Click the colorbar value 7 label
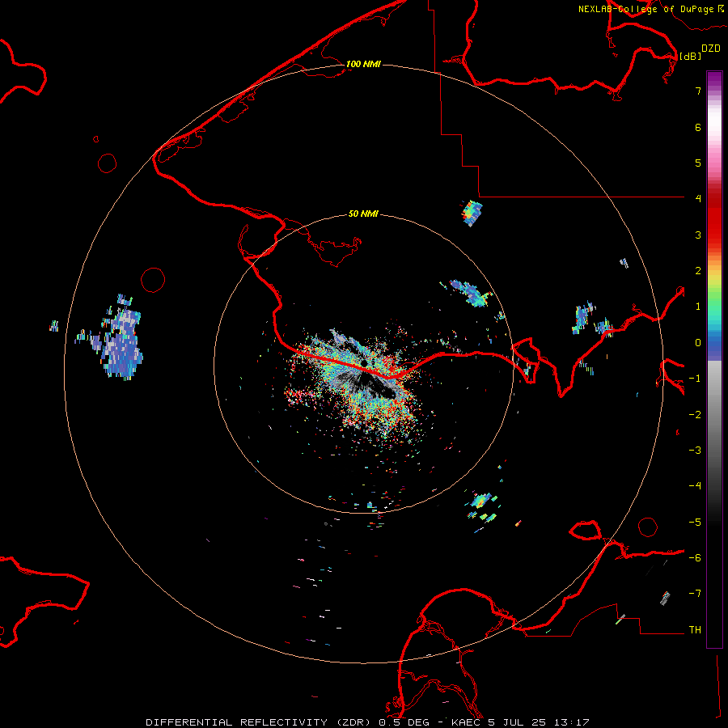Viewport: 728px width, 728px height. 698,91
